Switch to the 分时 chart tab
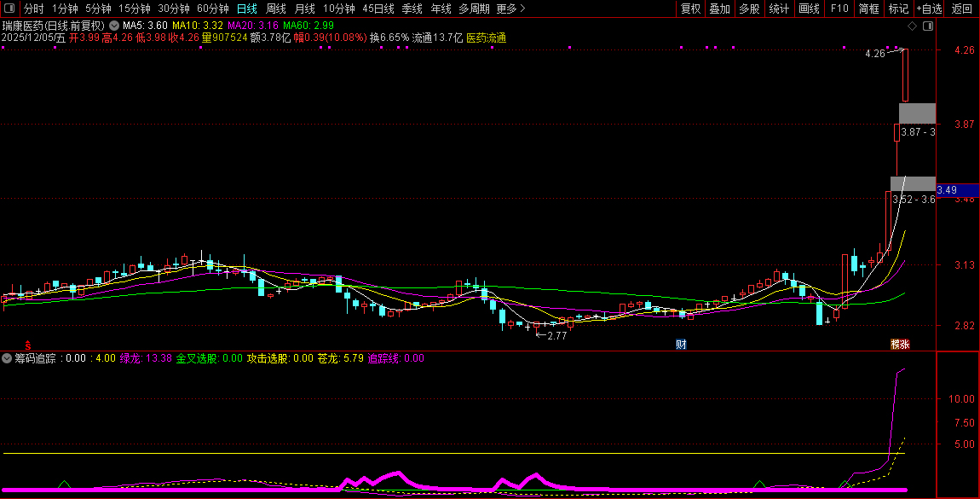Viewport: 980px width, 499px height. (x=34, y=9)
